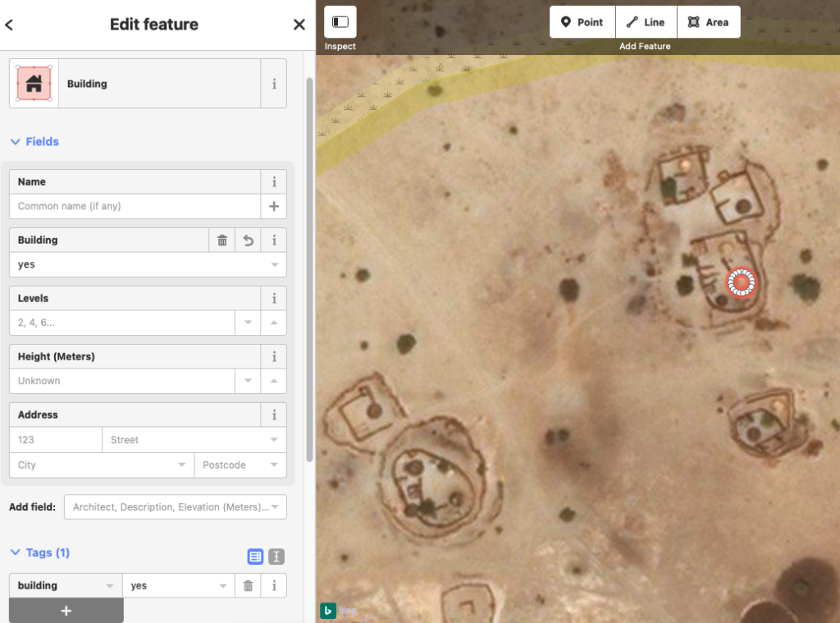This screenshot has width=840, height=623.
Task: Show info for the Levels field
Action: pyautogui.click(x=274, y=298)
